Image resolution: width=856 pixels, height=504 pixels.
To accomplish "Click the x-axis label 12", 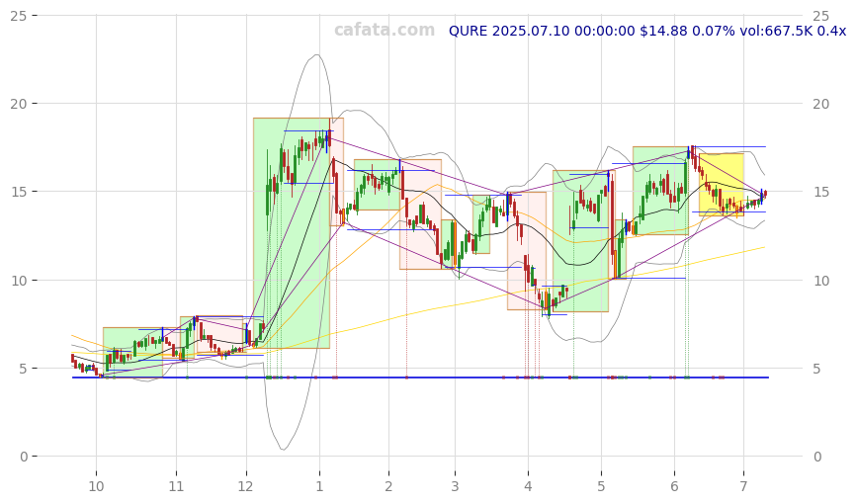I will point(246,486).
